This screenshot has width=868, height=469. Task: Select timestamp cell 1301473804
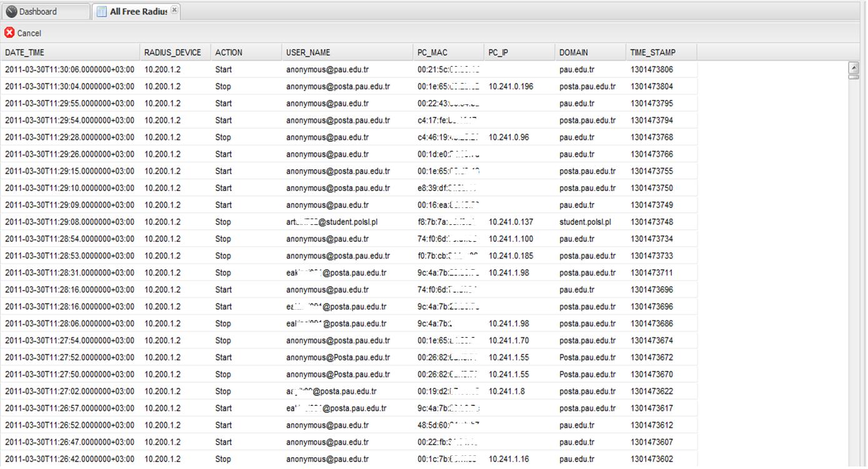coord(652,86)
